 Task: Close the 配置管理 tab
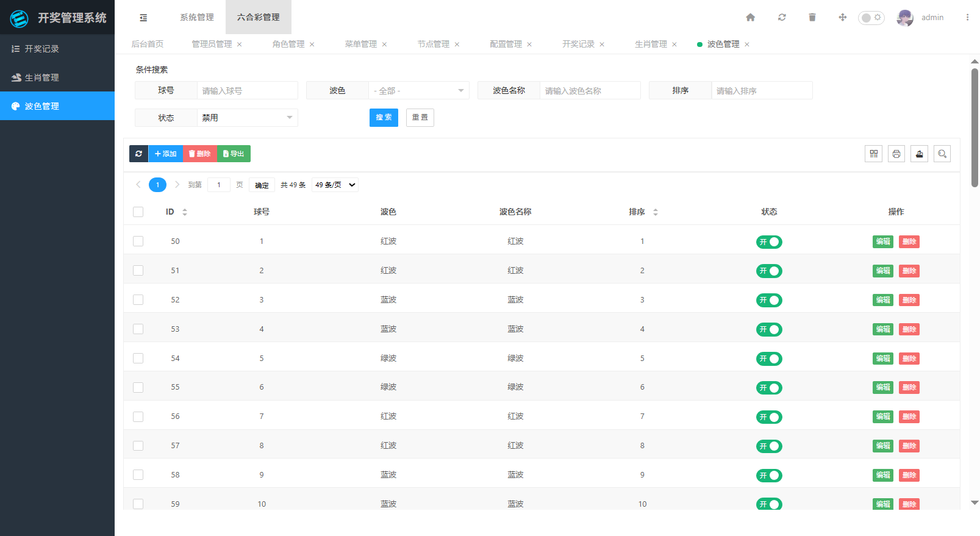pos(529,45)
